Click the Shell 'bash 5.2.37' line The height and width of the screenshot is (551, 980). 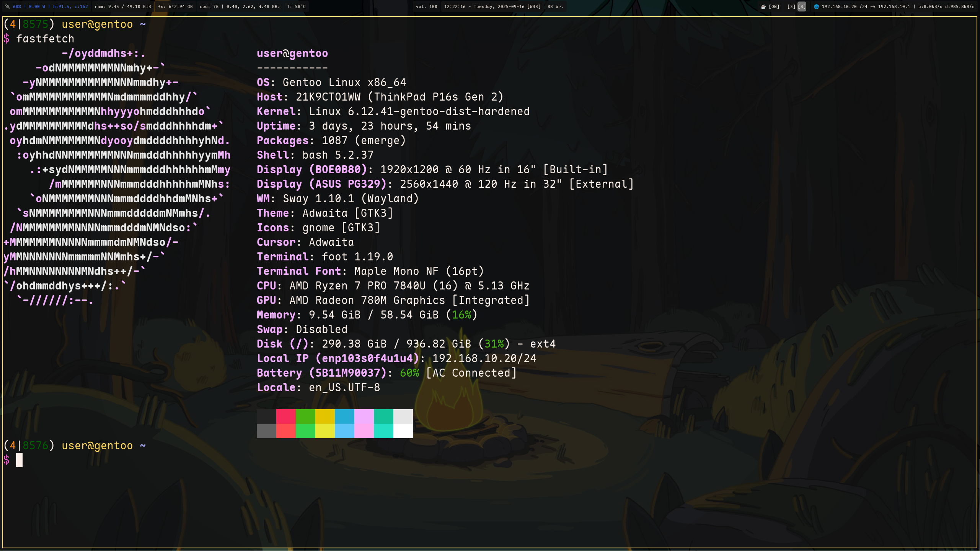315,155
